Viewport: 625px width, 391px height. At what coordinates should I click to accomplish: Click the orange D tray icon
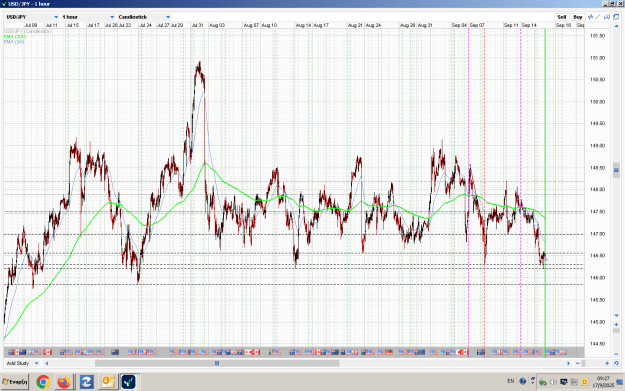(584, 382)
